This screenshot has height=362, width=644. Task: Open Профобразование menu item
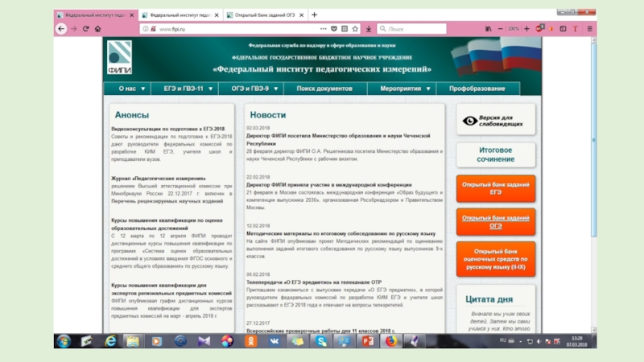coord(477,88)
